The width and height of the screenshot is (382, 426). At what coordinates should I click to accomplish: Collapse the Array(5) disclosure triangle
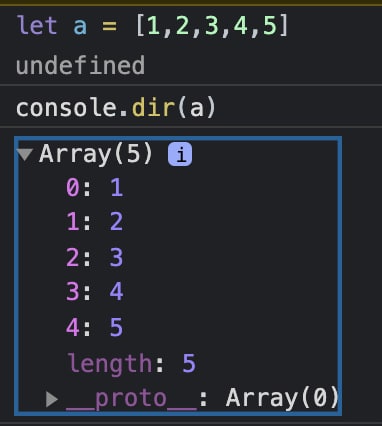[25, 154]
